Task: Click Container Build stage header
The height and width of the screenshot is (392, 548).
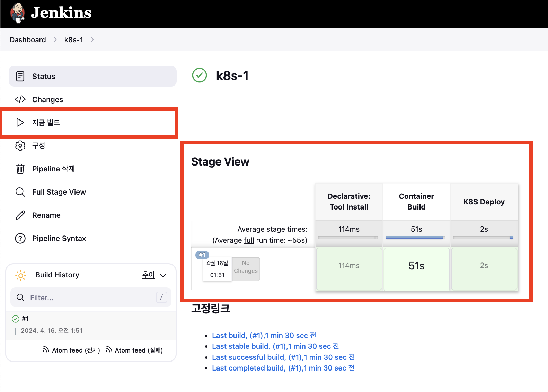Action: (x=416, y=202)
